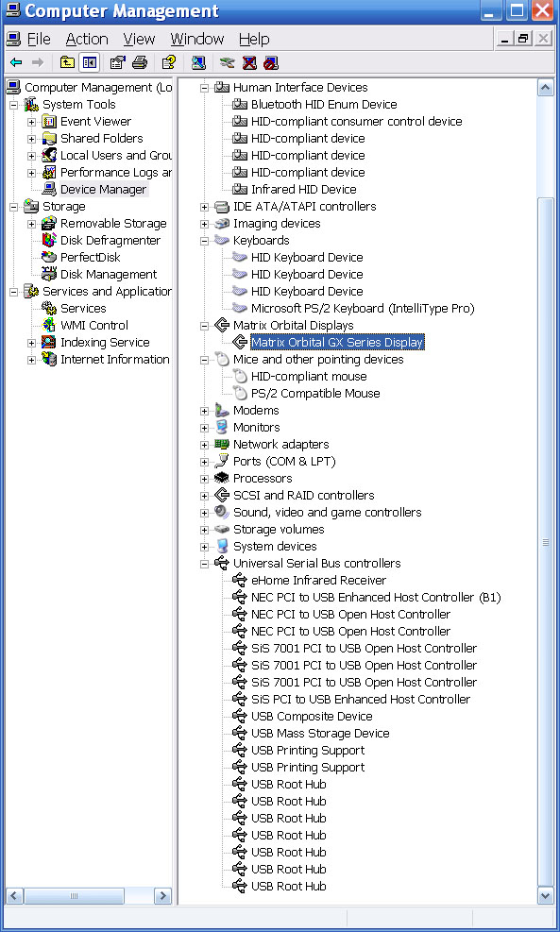Image resolution: width=560 pixels, height=932 pixels.
Task: Click the Performance Logs icon
Action: click(49, 173)
